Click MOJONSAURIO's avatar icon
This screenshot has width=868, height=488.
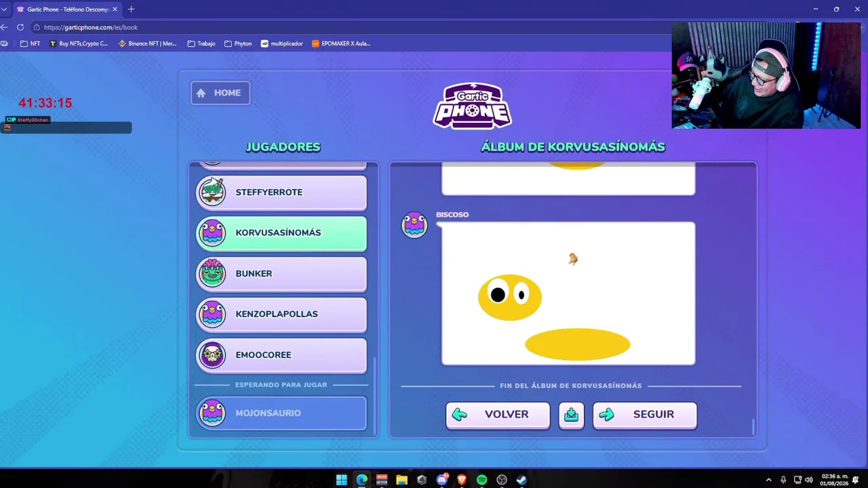212,413
